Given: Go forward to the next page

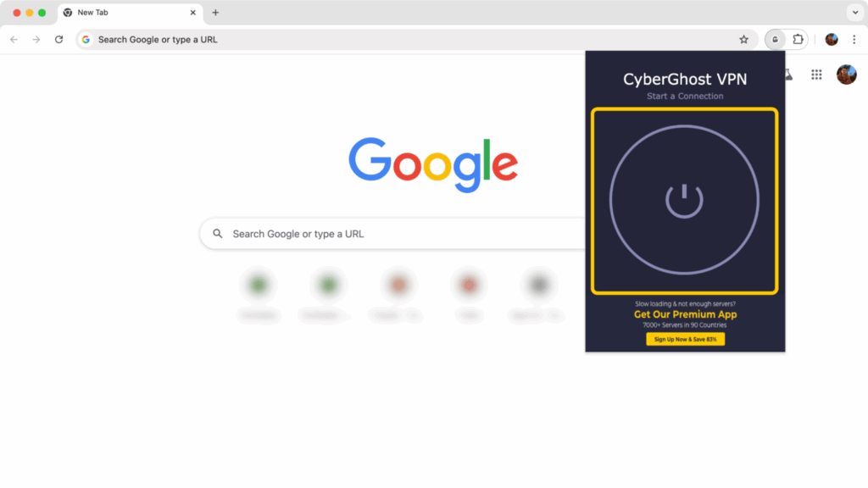Looking at the screenshot, I should click(x=36, y=39).
